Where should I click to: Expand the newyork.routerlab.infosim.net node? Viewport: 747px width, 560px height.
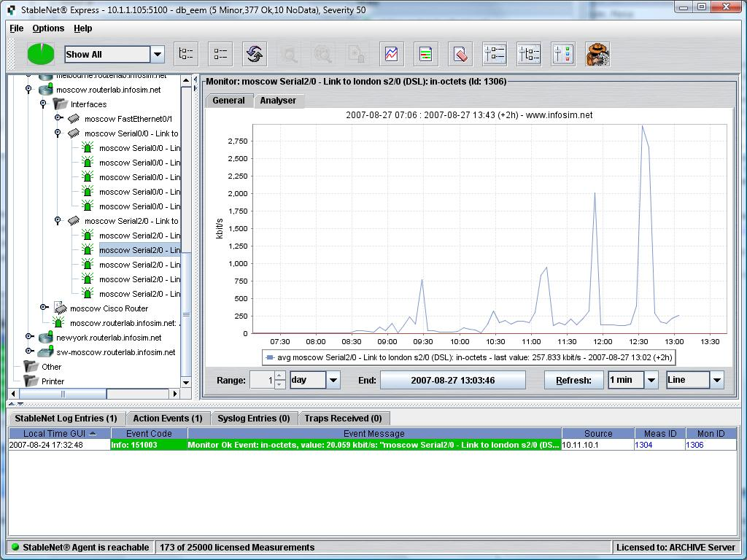[28, 336]
